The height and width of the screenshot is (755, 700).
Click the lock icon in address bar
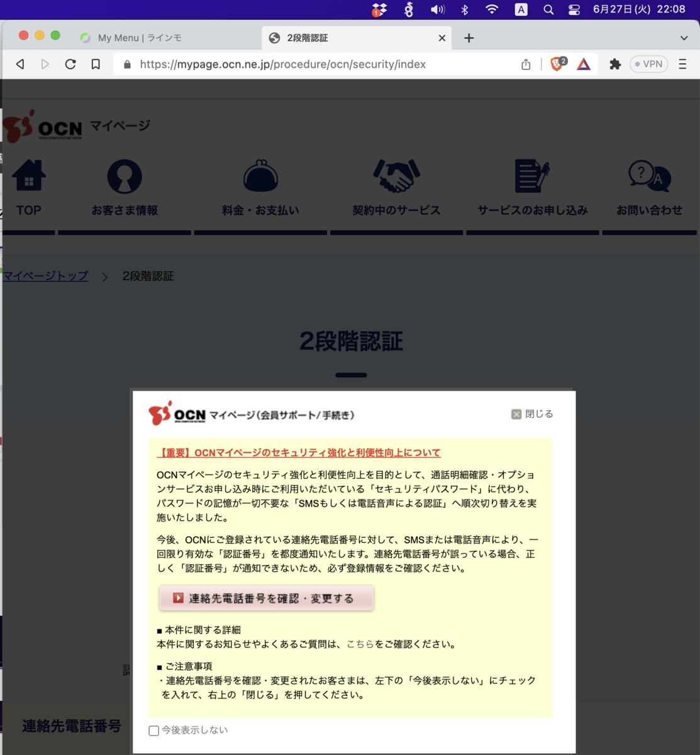pos(127,64)
